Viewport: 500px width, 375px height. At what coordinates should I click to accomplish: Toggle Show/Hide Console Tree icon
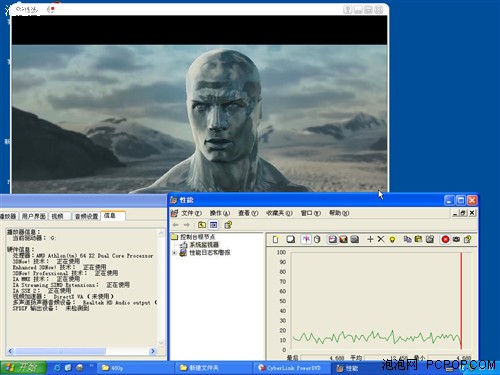[x=214, y=225]
